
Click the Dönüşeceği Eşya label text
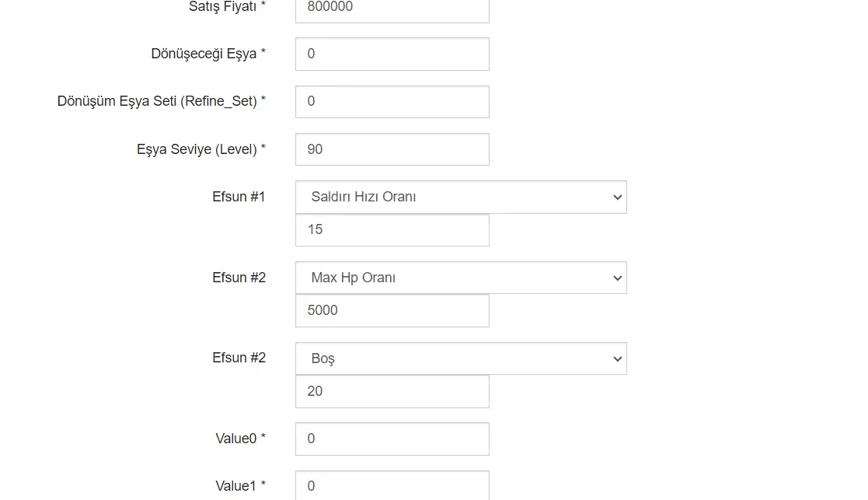point(207,54)
